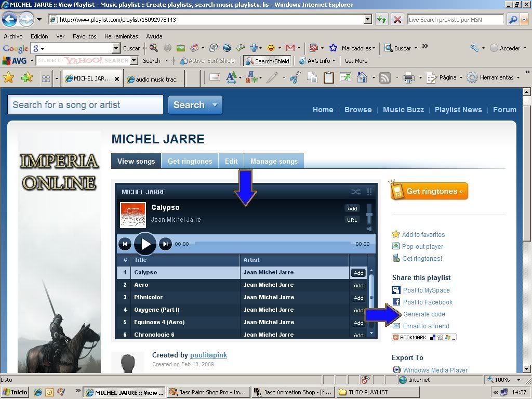
Task: Click the orange Get ringtones button
Action: (x=429, y=191)
